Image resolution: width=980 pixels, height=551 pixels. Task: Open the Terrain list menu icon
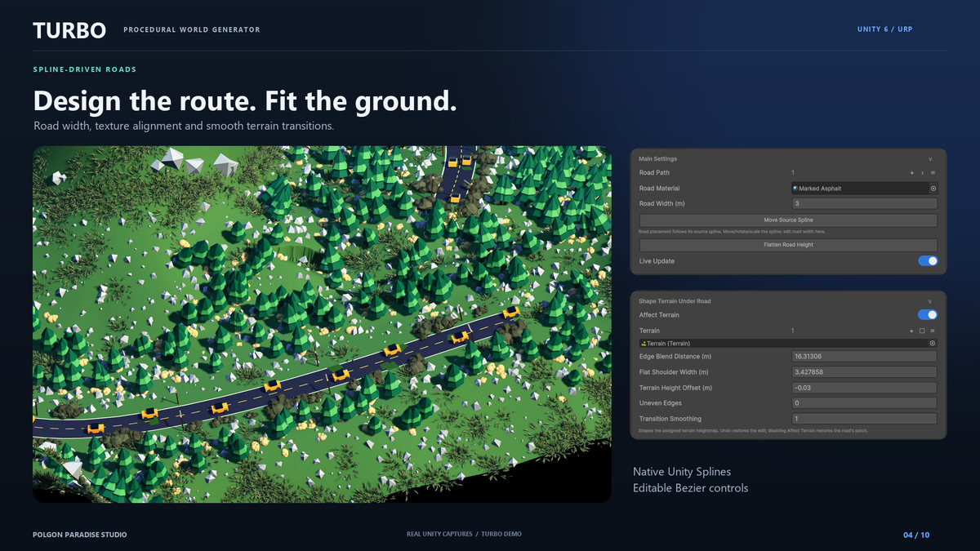point(933,331)
